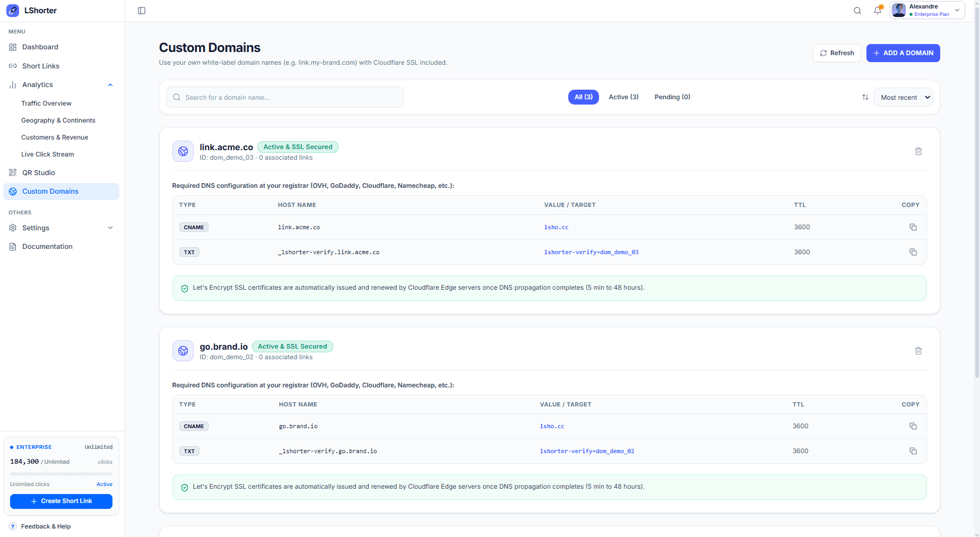Open Customers & Revenue analytics

[x=55, y=137]
